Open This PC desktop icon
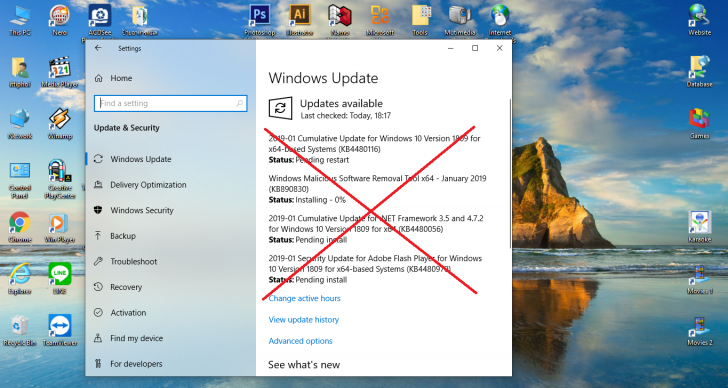 [x=20, y=20]
